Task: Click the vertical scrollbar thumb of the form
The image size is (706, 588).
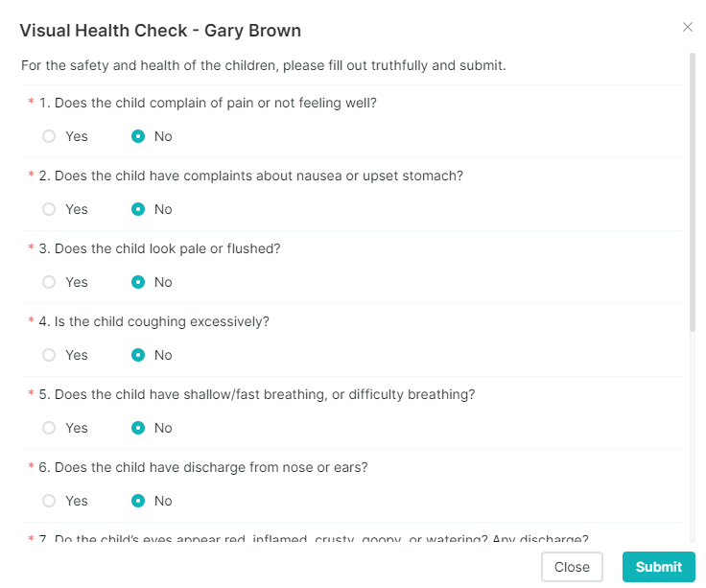Action: click(692, 192)
